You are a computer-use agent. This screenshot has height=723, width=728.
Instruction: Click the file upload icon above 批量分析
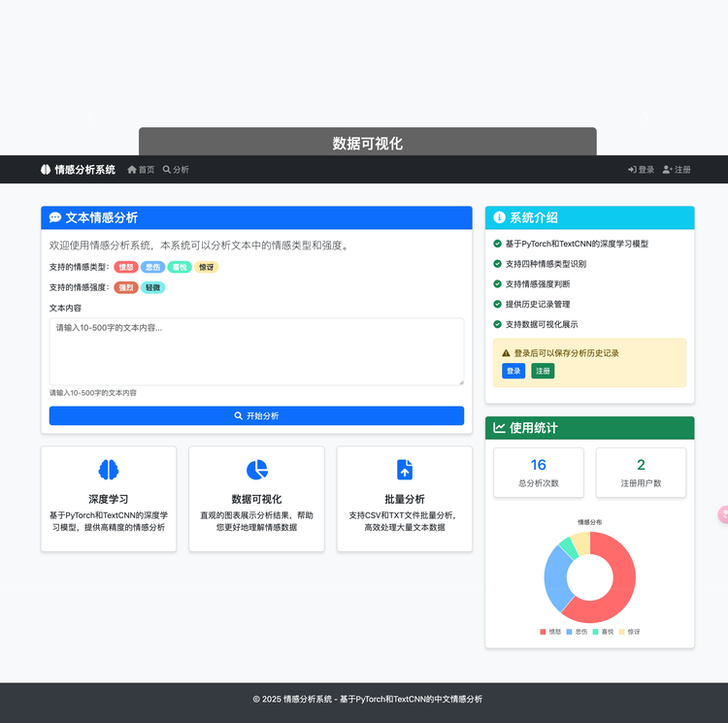tap(405, 470)
